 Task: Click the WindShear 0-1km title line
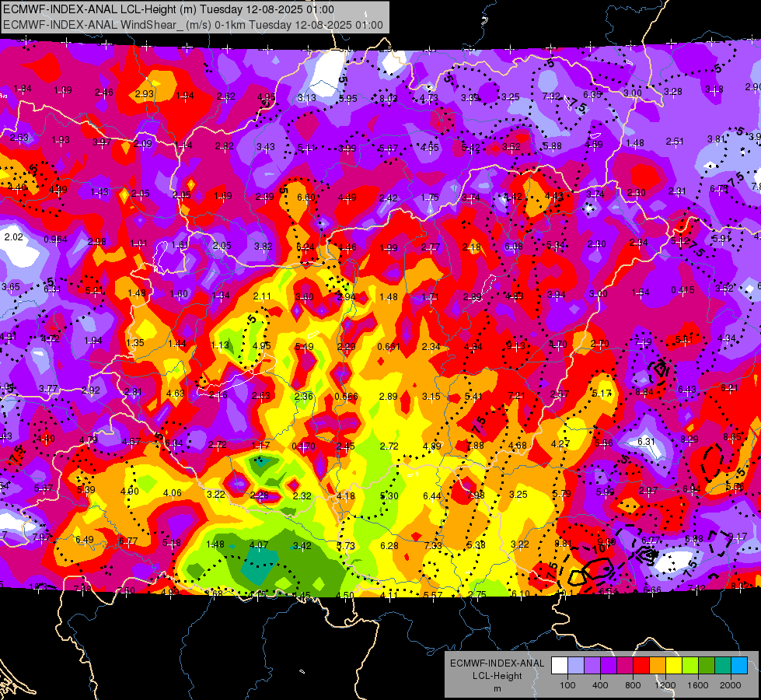point(193,25)
